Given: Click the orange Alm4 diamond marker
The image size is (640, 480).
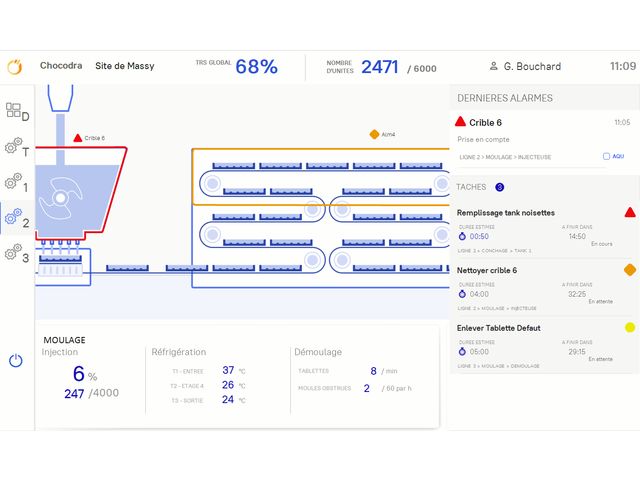Looking at the screenshot, I should coord(374,134).
